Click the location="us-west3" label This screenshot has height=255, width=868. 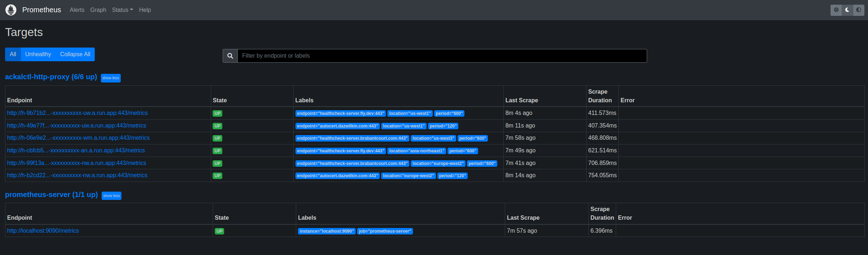tap(433, 138)
